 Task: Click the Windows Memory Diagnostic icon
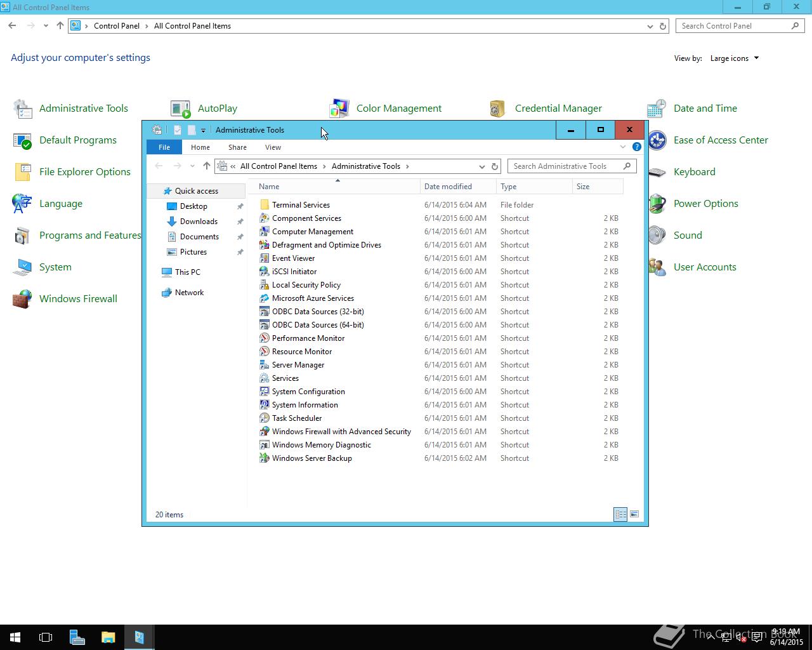pos(265,445)
